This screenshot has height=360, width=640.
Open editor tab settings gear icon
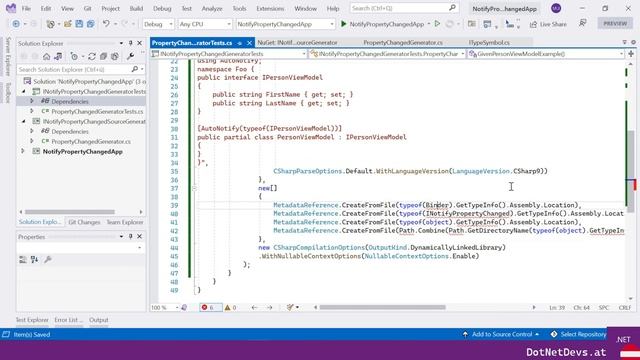633,42
